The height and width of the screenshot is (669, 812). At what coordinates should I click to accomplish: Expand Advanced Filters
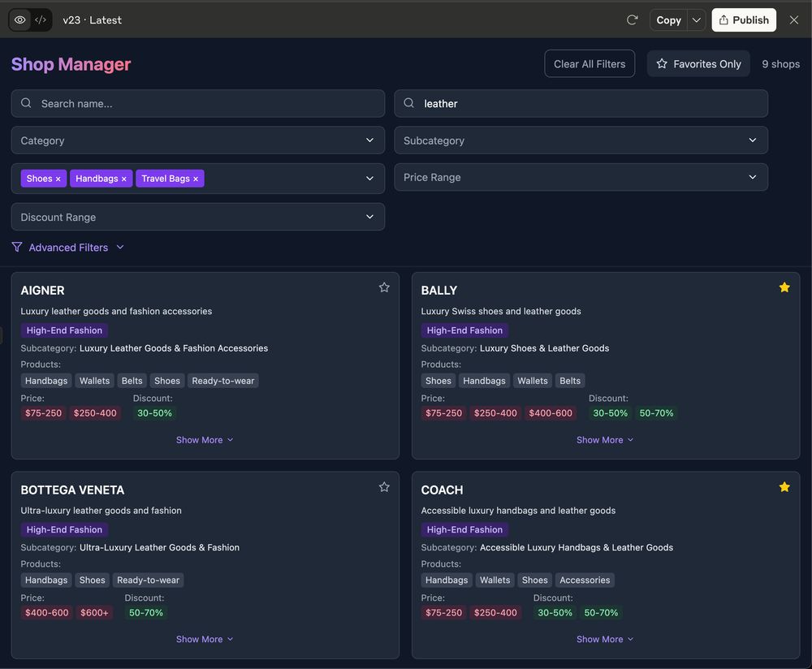[x=68, y=248]
